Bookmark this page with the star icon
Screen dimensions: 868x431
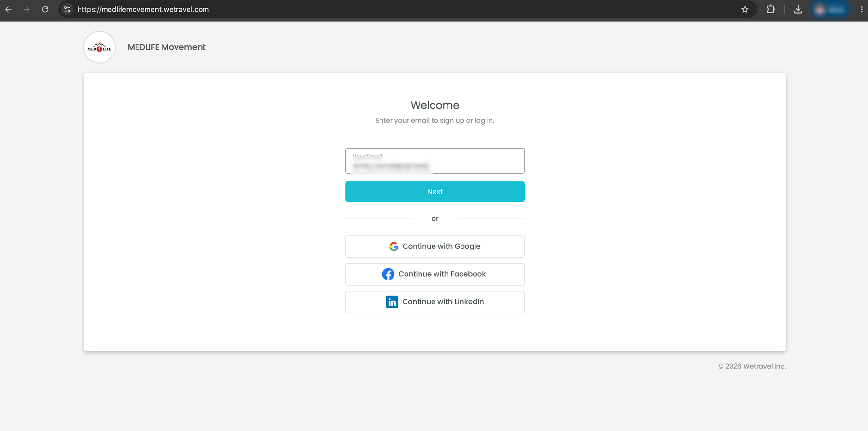coord(745,9)
